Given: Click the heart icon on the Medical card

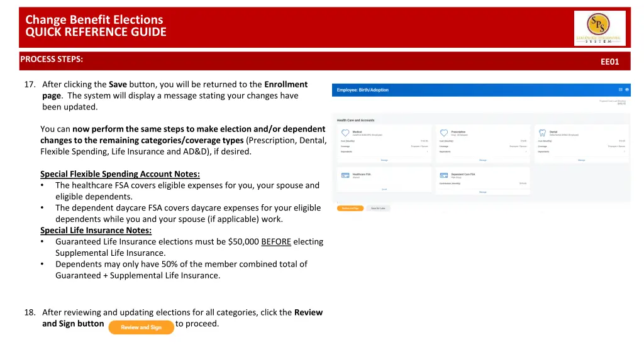Looking at the screenshot, I should tap(345, 133).
